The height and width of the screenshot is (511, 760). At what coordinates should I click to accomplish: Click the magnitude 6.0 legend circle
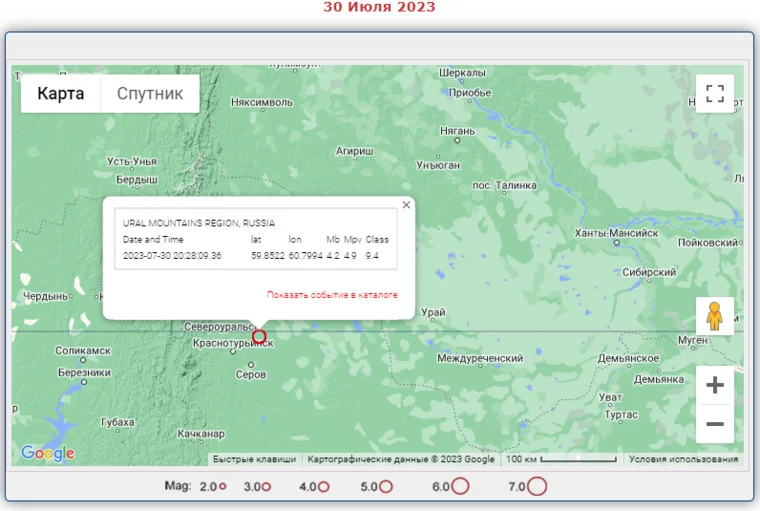click(460, 487)
